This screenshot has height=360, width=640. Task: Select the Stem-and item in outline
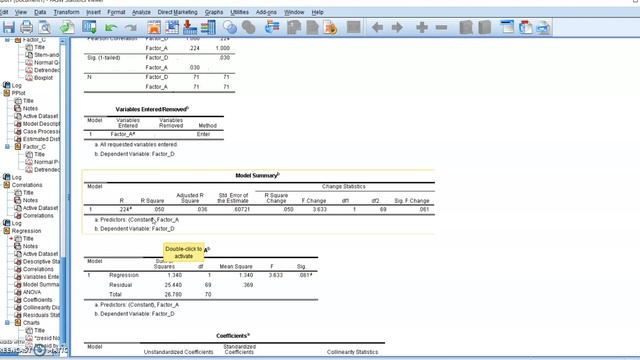(x=47, y=55)
